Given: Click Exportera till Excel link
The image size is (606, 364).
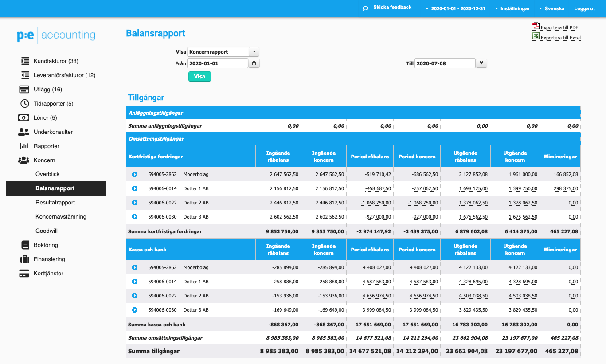Looking at the screenshot, I should click(x=561, y=38).
